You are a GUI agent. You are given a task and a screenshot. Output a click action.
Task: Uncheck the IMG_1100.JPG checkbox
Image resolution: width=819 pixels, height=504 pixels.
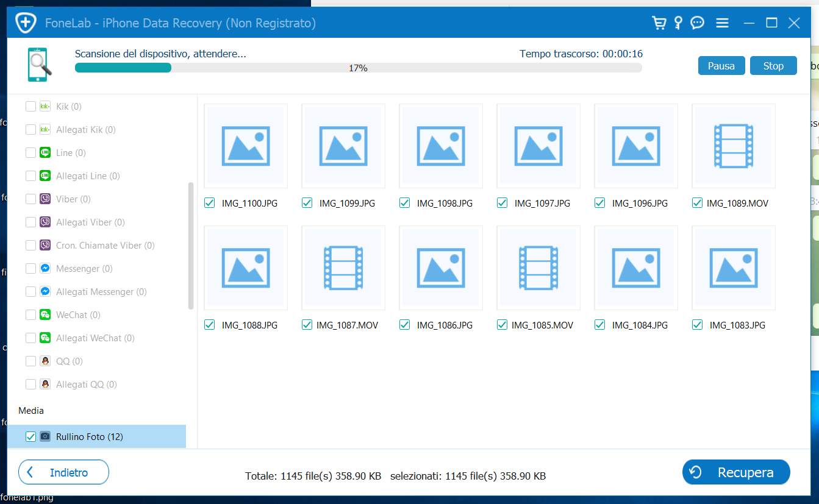pos(210,203)
